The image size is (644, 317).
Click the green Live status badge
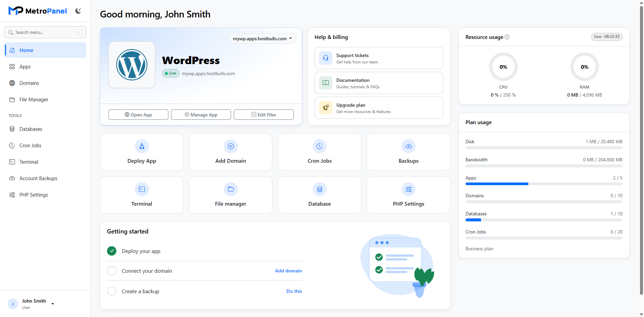pyautogui.click(x=171, y=73)
